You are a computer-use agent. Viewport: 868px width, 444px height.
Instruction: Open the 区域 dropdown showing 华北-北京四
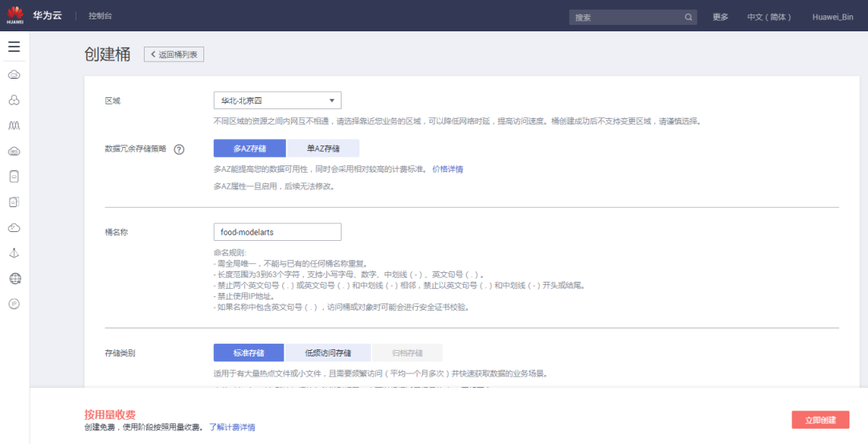tap(277, 100)
